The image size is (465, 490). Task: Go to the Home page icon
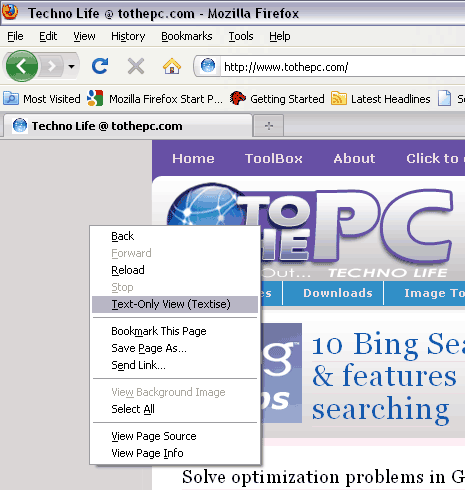click(172, 66)
